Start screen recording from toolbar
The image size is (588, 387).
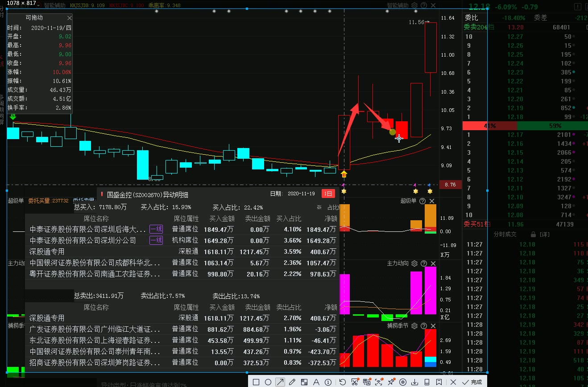pyautogui.click(x=403, y=382)
